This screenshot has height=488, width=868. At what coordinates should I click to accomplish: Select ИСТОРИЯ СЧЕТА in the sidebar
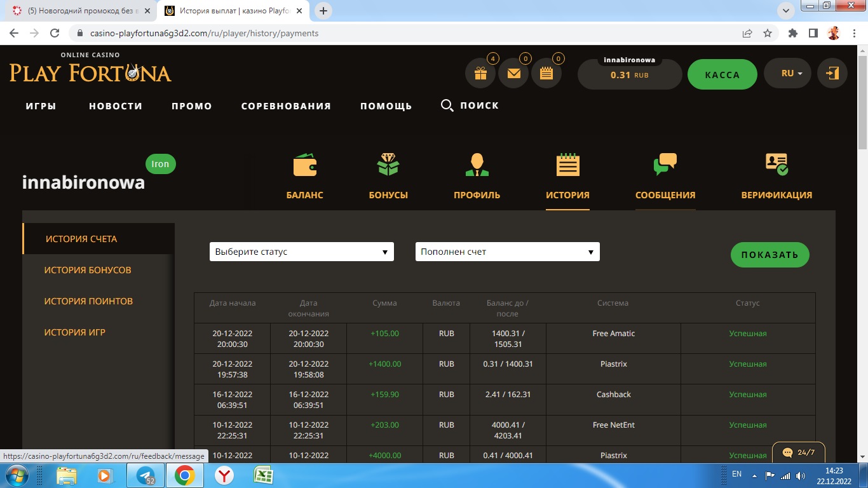point(98,239)
